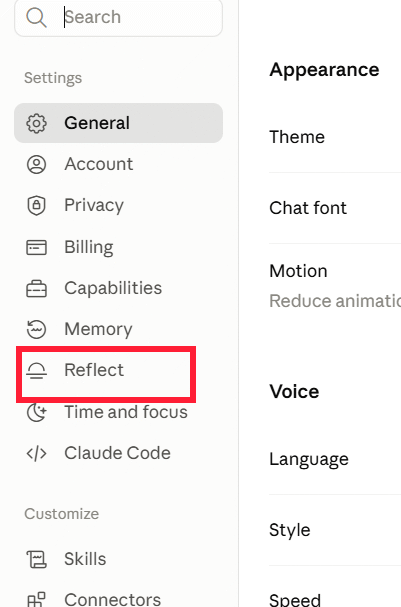Click the Reflect sunrise icon
The width and height of the screenshot is (401, 607).
pos(36,370)
